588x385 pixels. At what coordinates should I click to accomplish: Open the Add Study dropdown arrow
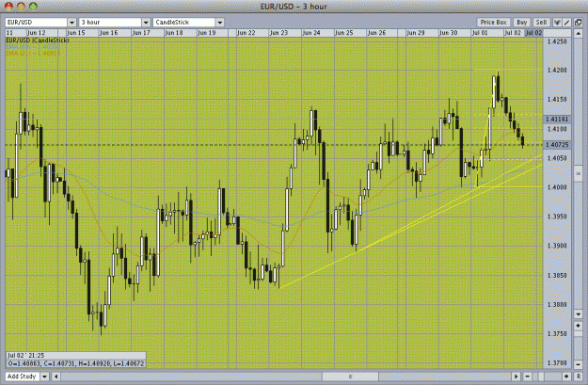click(44, 376)
